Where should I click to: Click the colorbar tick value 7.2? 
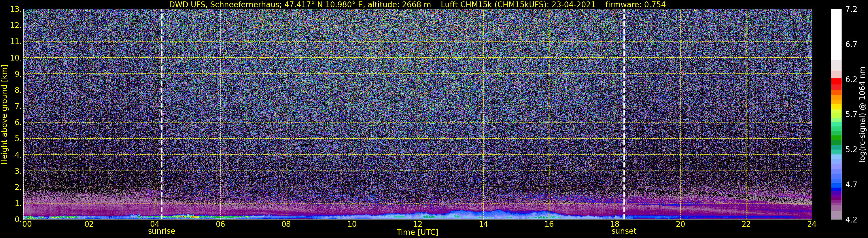851,10
